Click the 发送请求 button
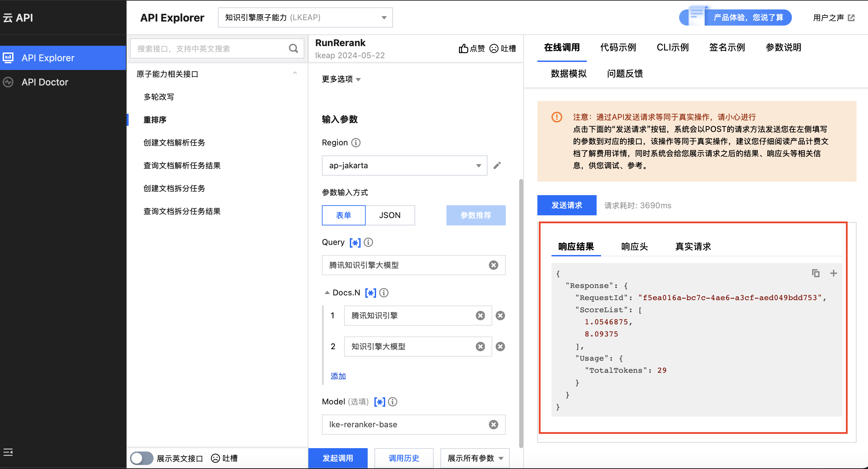Viewport: 868px width, 469px height. click(x=566, y=205)
